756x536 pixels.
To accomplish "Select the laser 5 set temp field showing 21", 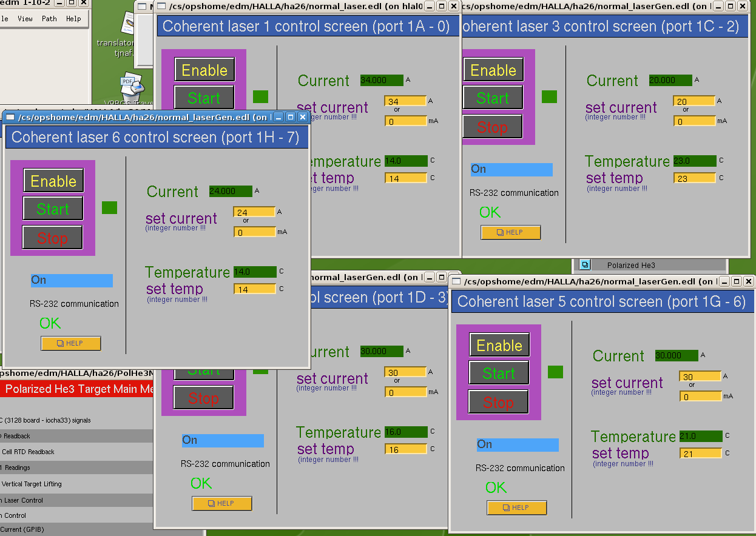I will coord(701,454).
